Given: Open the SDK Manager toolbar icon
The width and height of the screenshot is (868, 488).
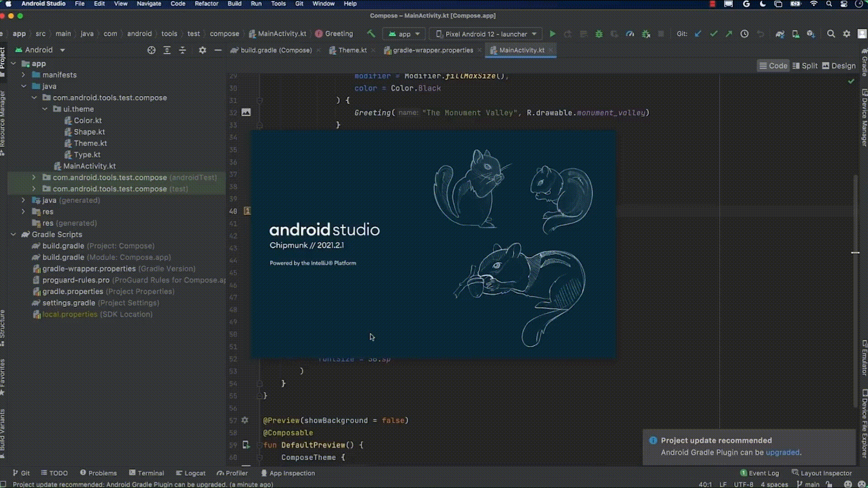Looking at the screenshot, I should pos(811,34).
